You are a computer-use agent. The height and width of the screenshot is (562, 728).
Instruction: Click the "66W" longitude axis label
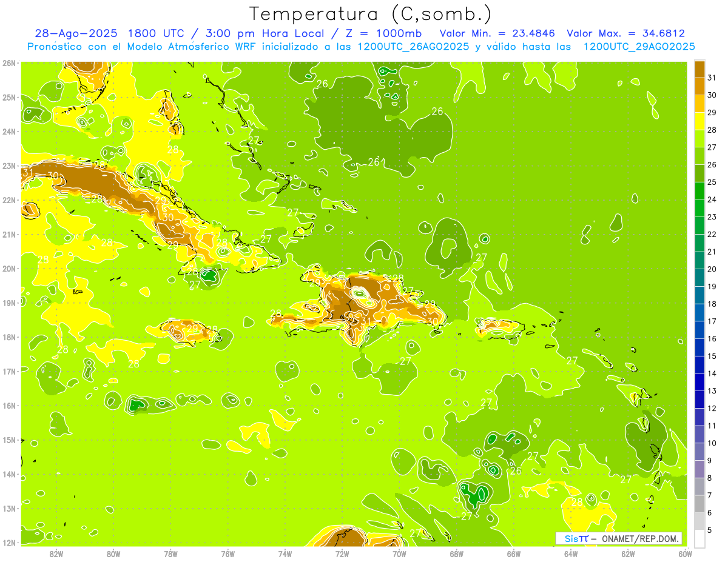click(514, 554)
